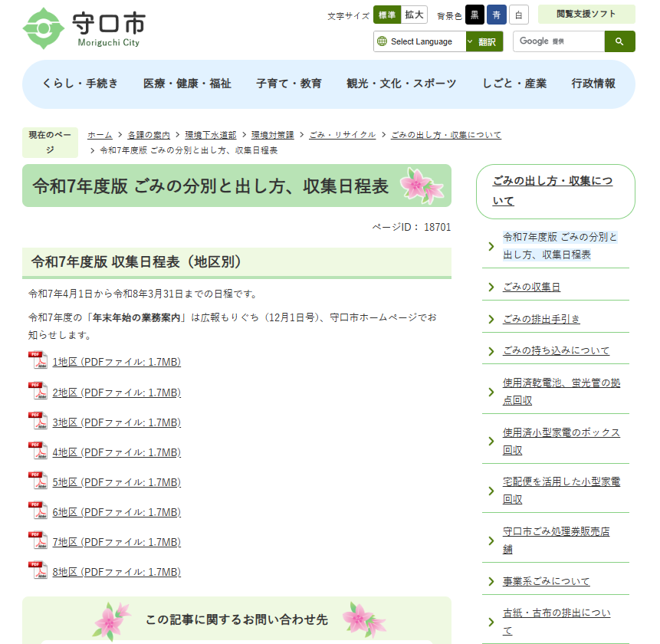Click the PDF icon beside 8地区
660x644 pixels.
(38, 571)
